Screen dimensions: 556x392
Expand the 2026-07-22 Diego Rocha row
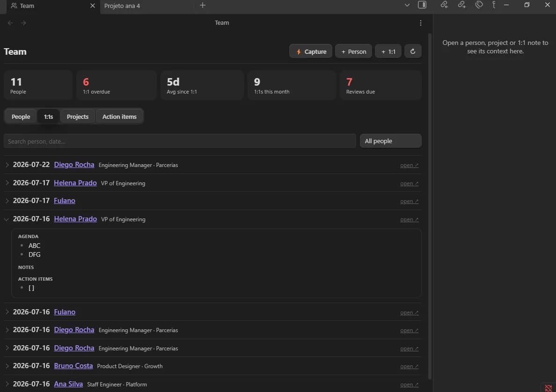[x=7, y=165]
